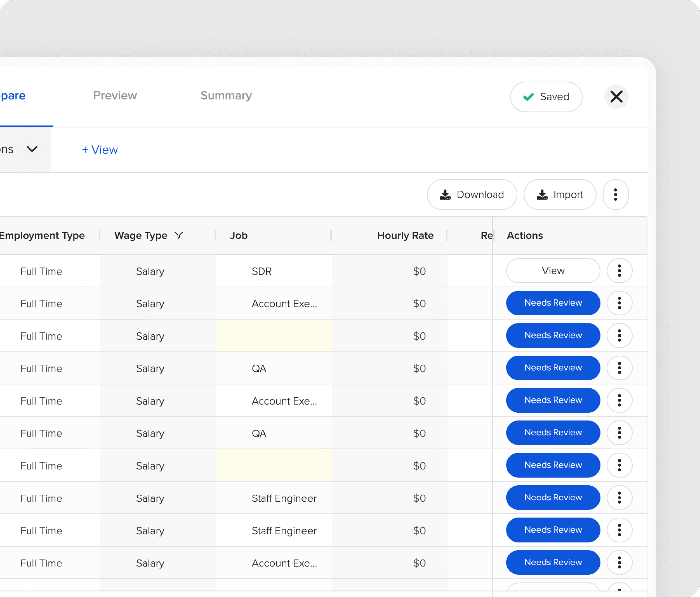The height and width of the screenshot is (597, 700).
Task: Open three-dot menu for last Account Exe row
Action: coord(619,563)
